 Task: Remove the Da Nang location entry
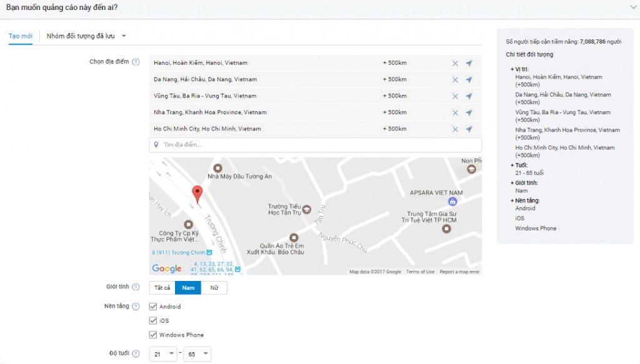455,80
